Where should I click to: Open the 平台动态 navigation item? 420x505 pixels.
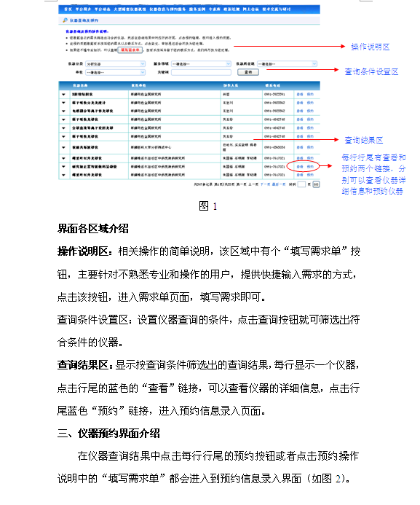click(x=103, y=9)
